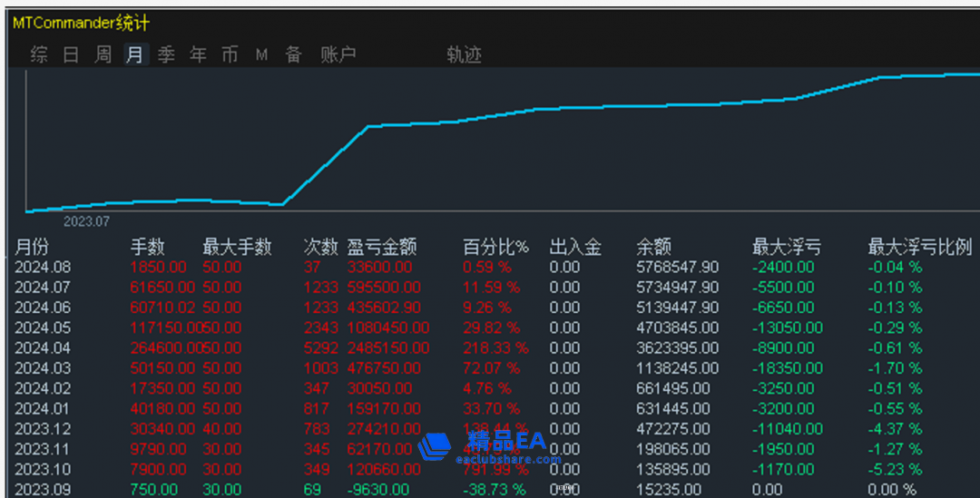
Task: Click floating loss ratio -5.23 %
Action: (895, 469)
